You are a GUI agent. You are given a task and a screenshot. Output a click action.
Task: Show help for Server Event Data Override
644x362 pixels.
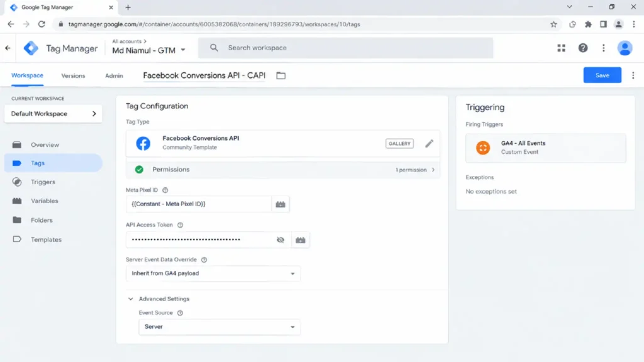[204, 260]
